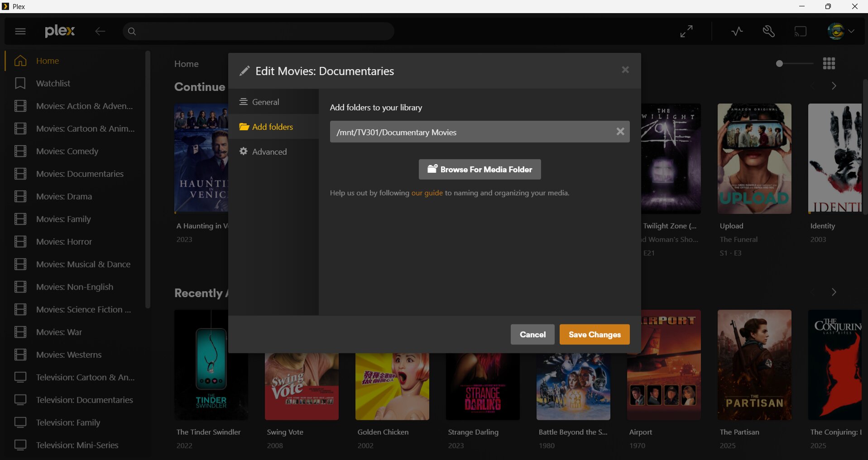868x460 pixels.
Task: Click the pencil edit icon in dialog title
Action: [x=245, y=71]
